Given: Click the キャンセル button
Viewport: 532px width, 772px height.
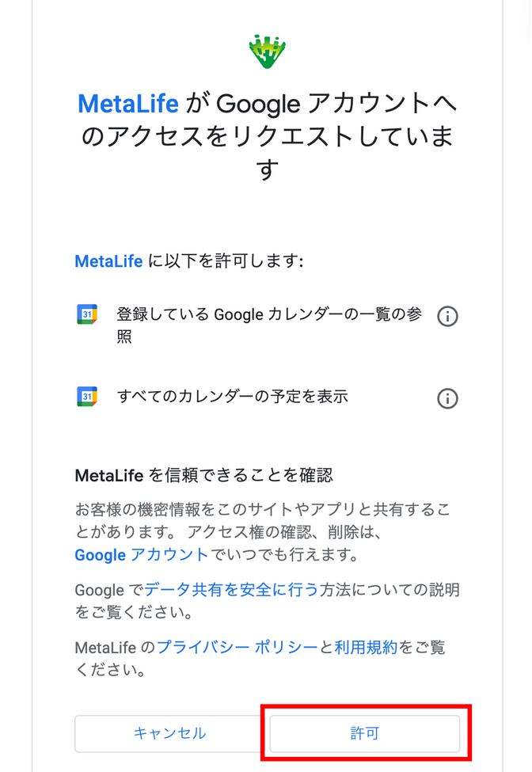Looking at the screenshot, I should pos(169,733).
